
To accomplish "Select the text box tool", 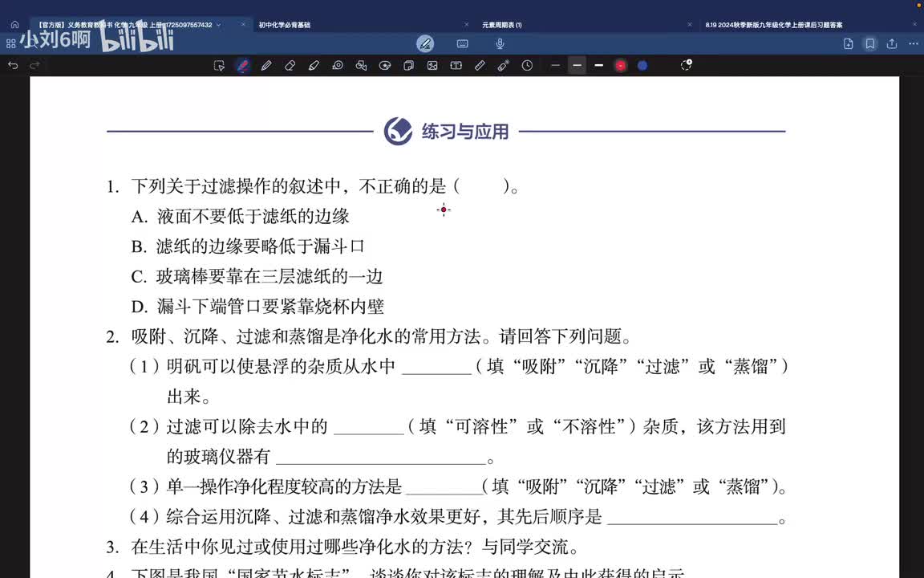I will click(x=456, y=66).
